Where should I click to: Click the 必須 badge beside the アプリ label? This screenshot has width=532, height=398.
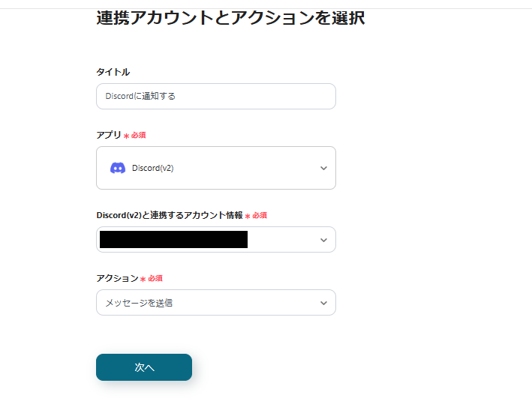(138, 136)
